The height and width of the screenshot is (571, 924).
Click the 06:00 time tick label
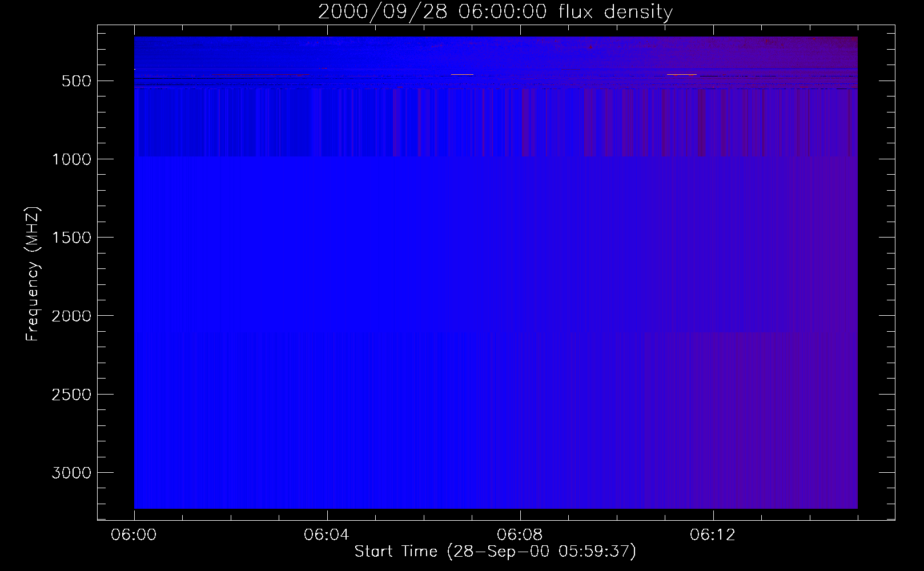[x=134, y=535]
